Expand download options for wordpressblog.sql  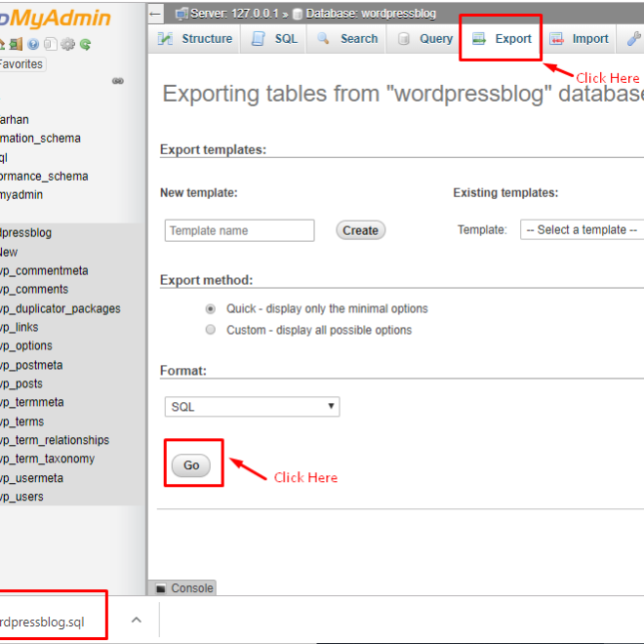(x=137, y=621)
